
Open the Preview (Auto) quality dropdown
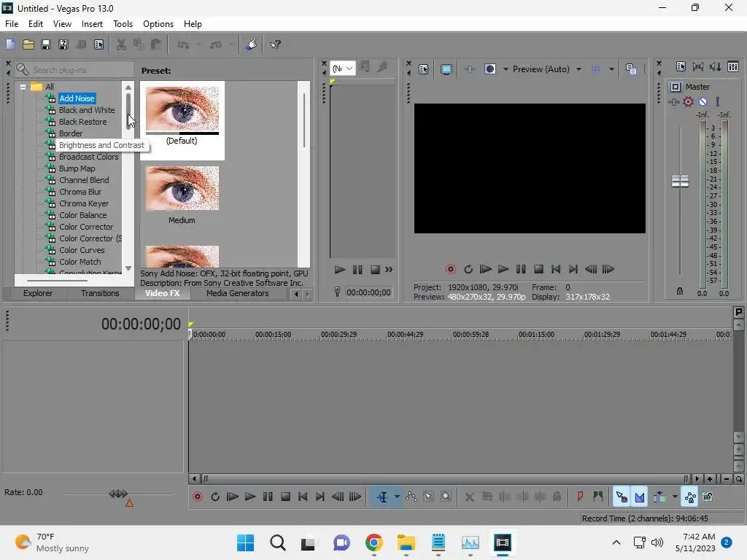(x=578, y=69)
